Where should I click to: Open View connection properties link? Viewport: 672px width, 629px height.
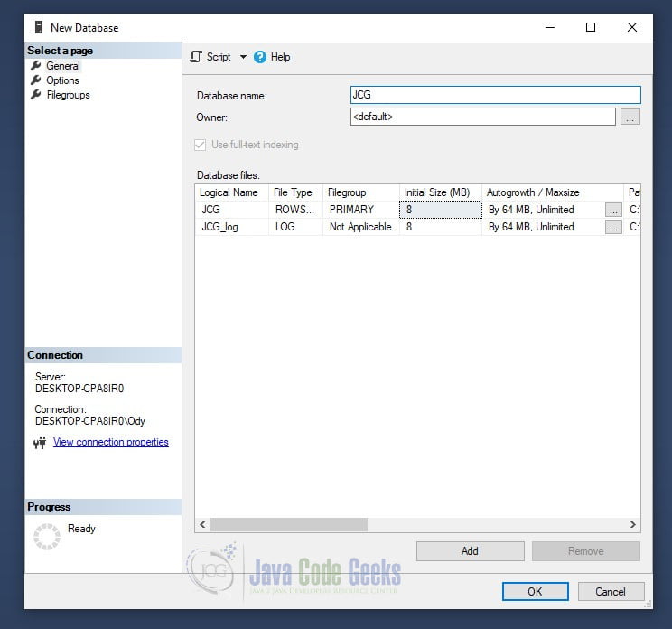(110, 442)
